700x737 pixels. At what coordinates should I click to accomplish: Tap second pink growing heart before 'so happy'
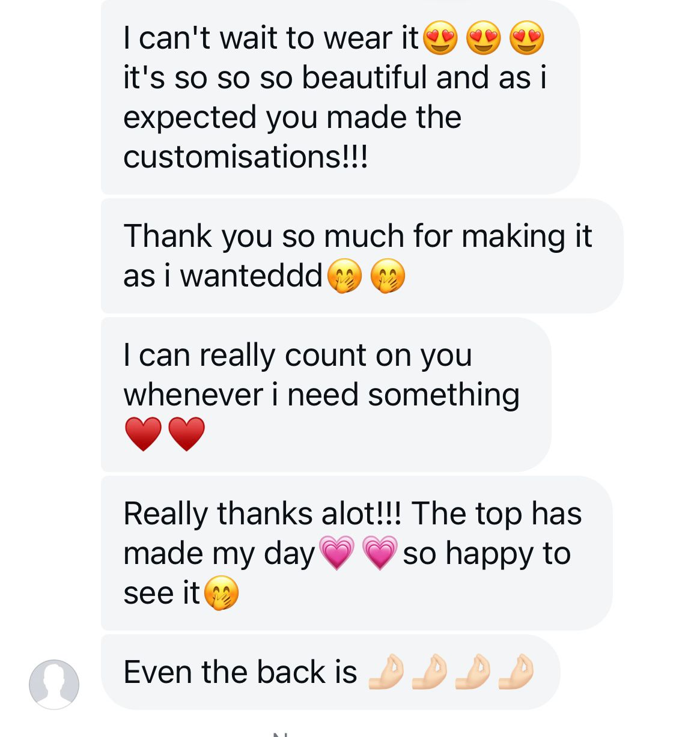coord(380,553)
